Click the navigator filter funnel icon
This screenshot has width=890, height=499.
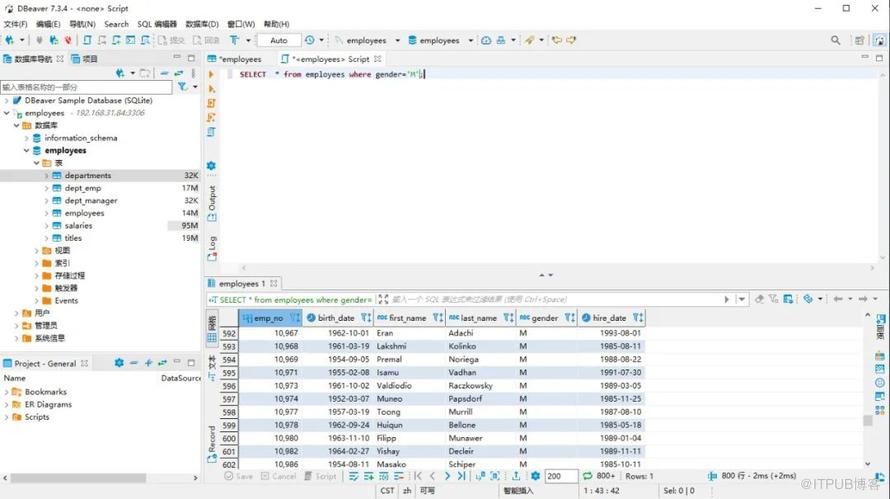point(182,87)
